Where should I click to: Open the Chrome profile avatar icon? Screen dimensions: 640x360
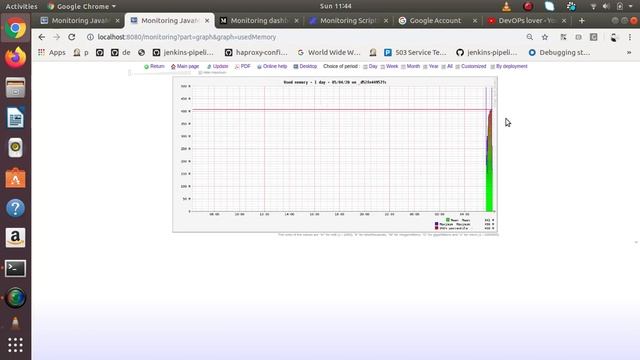[x=614, y=37]
